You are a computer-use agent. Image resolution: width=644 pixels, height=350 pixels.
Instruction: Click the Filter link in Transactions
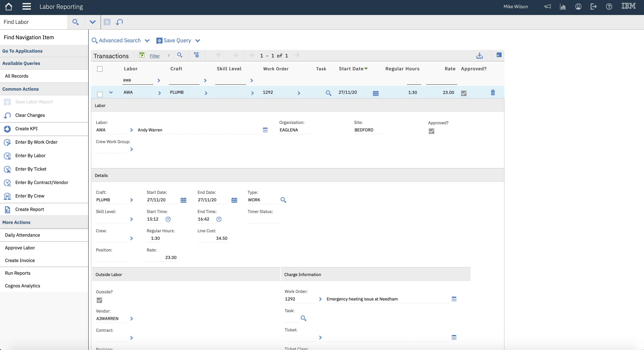click(x=155, y=56)
